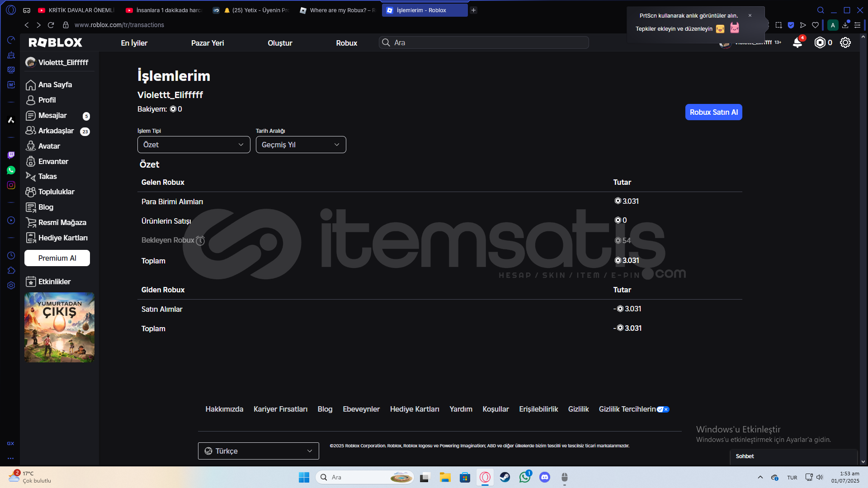Open a new tab with the plus button
Screen dimensions: 868x488
tap(473, 10)
